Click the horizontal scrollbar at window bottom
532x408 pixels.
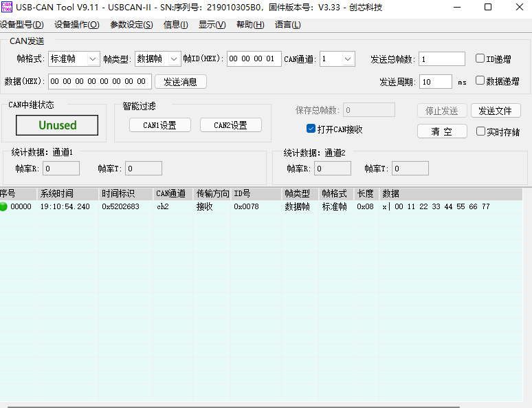pyautogui.click(x=234, y=407)
